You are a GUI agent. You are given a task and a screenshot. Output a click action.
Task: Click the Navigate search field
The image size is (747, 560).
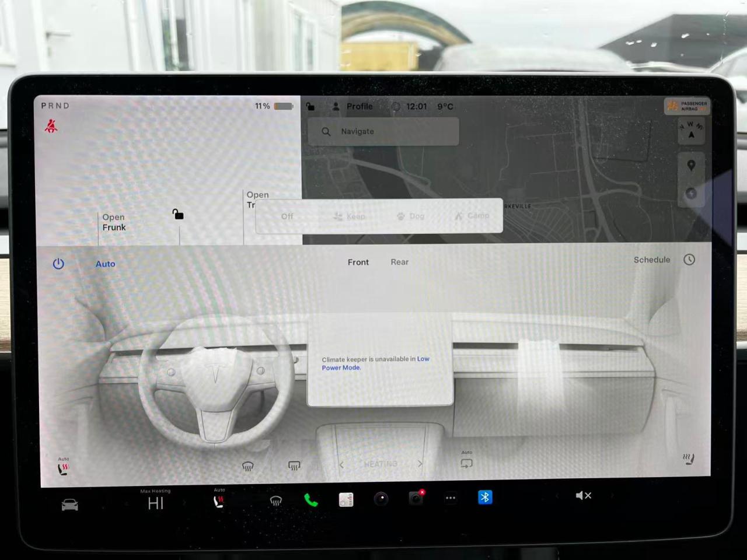(383, 131)
